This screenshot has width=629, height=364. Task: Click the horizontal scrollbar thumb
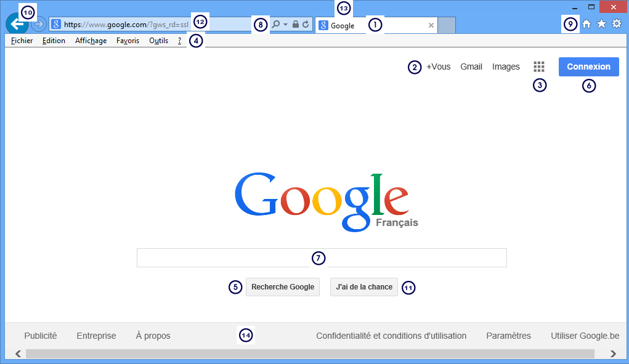coord(310,354)
